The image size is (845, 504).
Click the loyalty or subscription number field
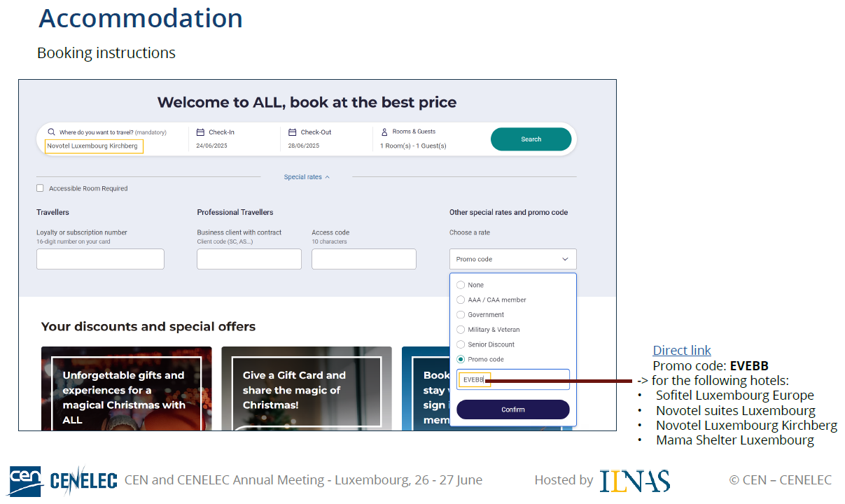(100, 259)
